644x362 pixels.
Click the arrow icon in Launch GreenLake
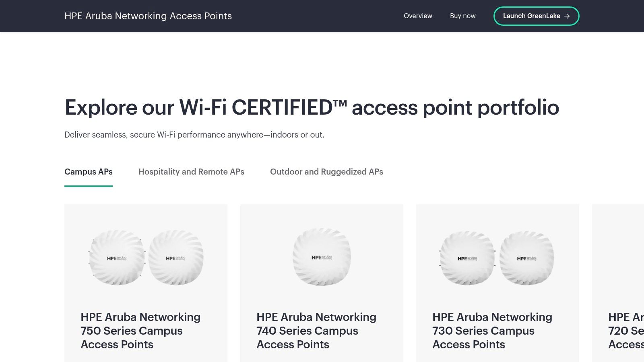coord(567,16)
